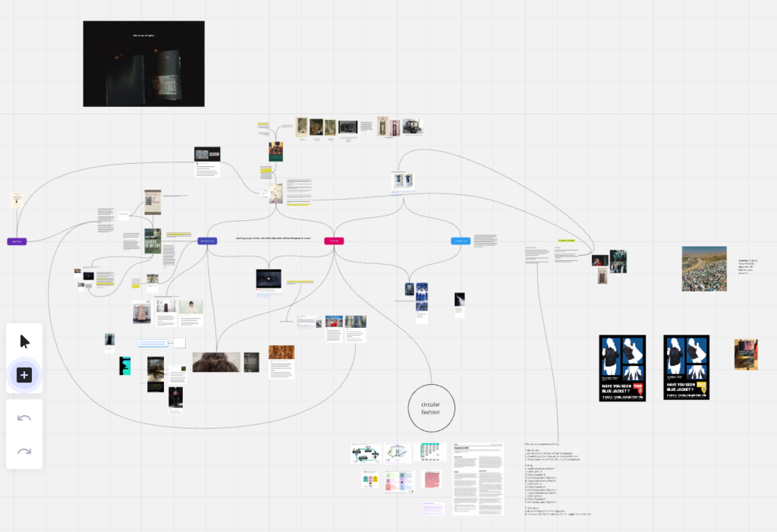Select the light blue mind map node
Viewport: 777px width, 532px height.
tap(461, 241)
